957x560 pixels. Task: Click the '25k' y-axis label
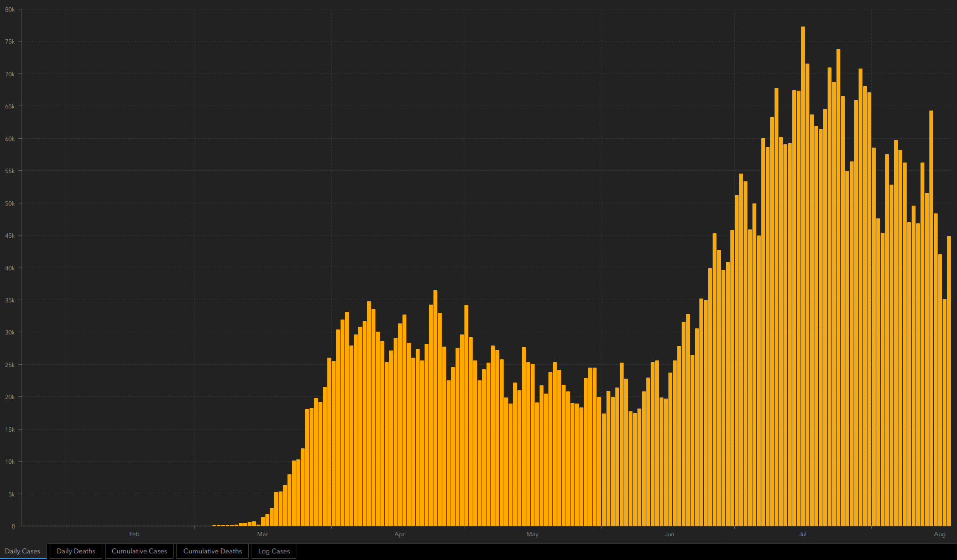coord(10,365)
